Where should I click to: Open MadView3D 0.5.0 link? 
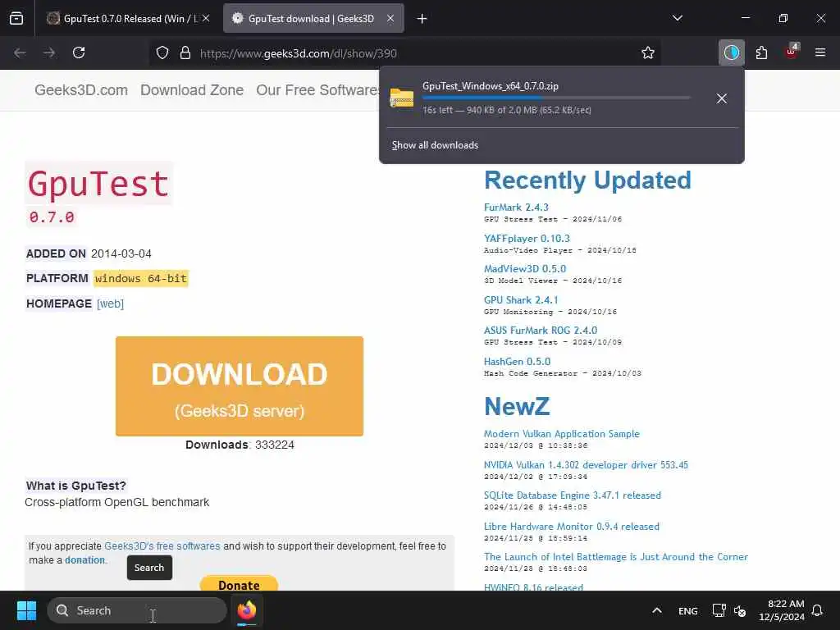pyautogui.click(x=525, y=269)
